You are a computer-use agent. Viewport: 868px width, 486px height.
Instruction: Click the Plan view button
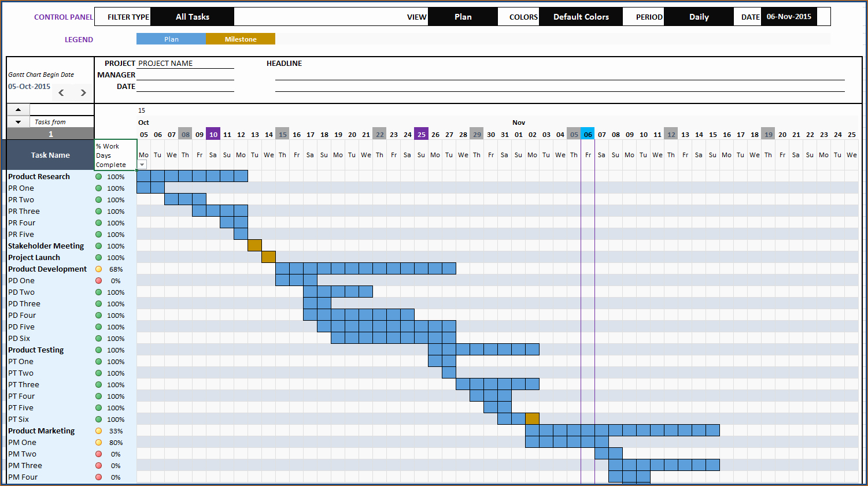[x=463, y=16]
